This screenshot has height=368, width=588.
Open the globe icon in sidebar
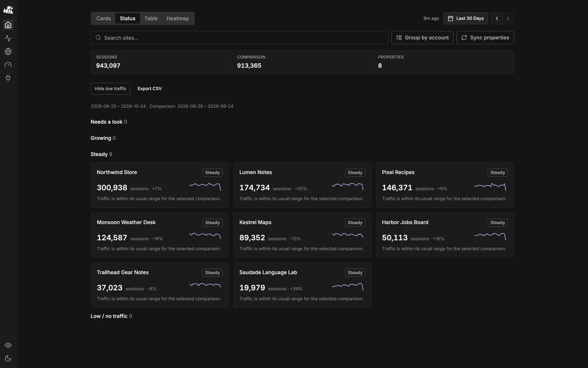click(x=8, y=52)
